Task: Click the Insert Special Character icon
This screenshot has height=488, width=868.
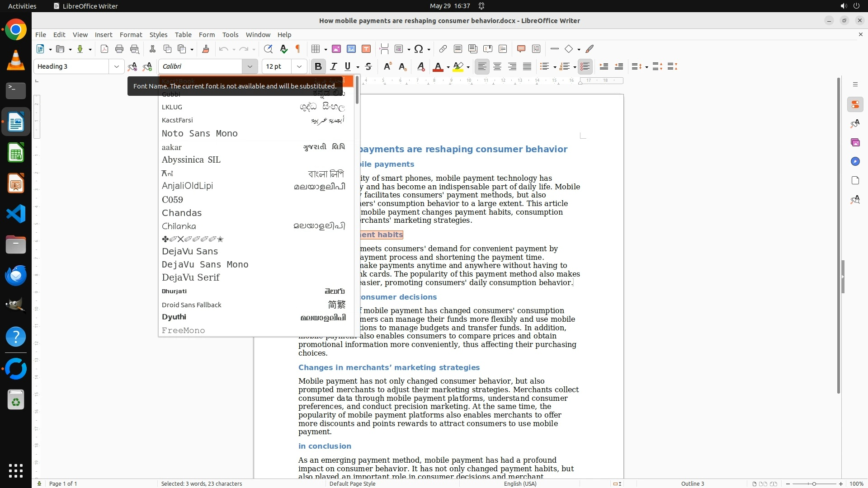Action: pos(419,49)
